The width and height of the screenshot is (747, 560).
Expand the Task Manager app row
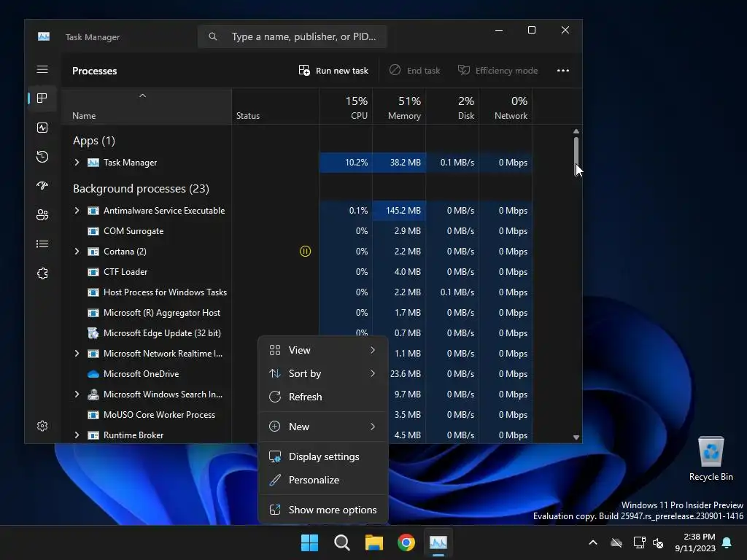point(77,163)
